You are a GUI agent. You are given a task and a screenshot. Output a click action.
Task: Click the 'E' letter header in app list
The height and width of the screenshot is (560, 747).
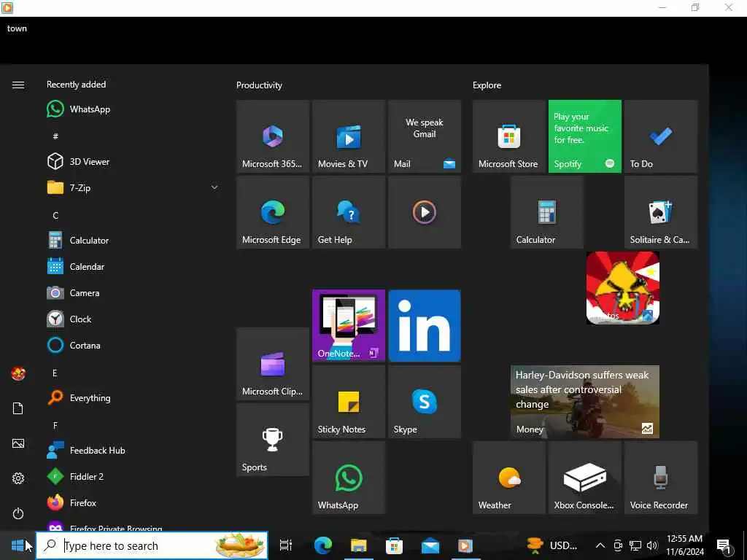click(x=55, y=373)
